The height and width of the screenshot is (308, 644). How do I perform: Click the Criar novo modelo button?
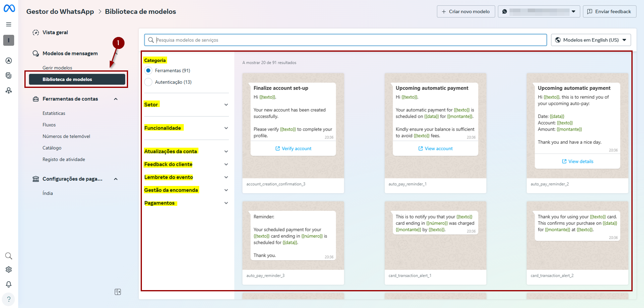click(x=466, y=11)
